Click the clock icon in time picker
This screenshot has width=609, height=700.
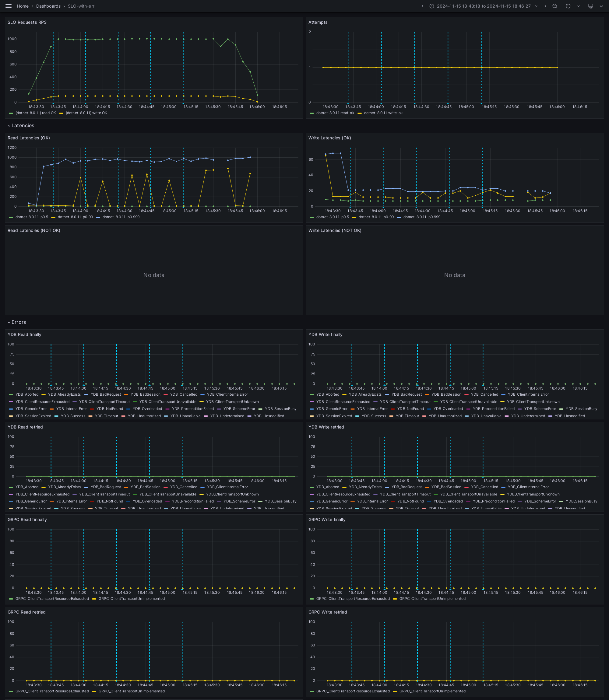point(431,6)
